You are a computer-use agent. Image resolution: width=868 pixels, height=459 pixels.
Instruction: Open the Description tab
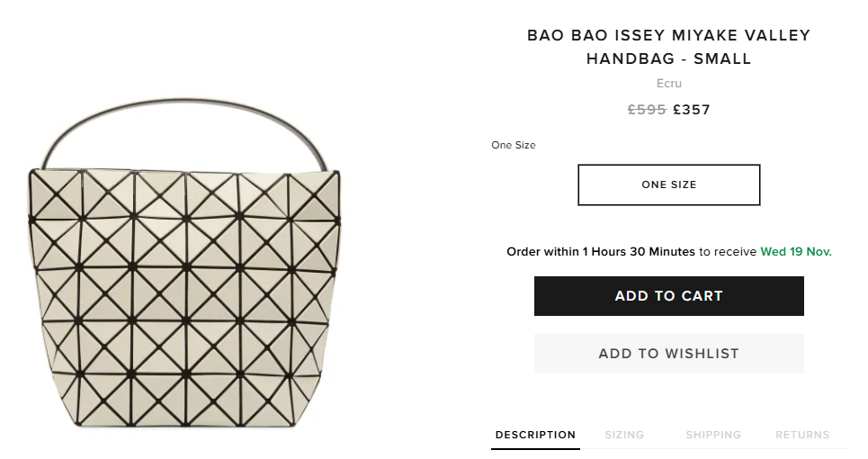pyautogui.click(x=535, y=435)
